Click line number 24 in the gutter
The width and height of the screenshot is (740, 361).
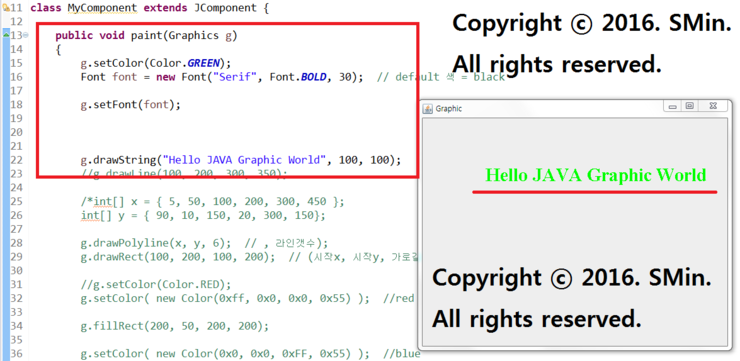click(16, 187)
